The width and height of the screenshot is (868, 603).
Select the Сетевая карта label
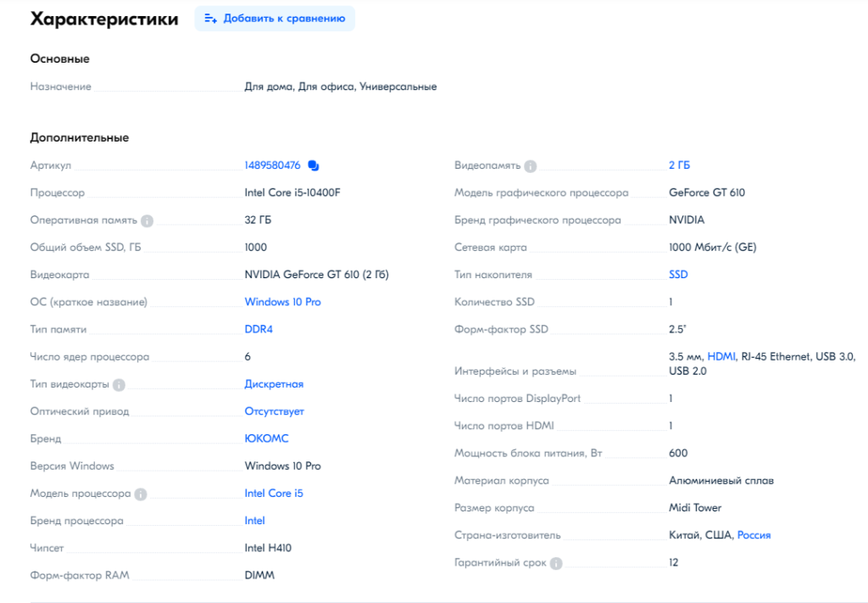point(491,247)
